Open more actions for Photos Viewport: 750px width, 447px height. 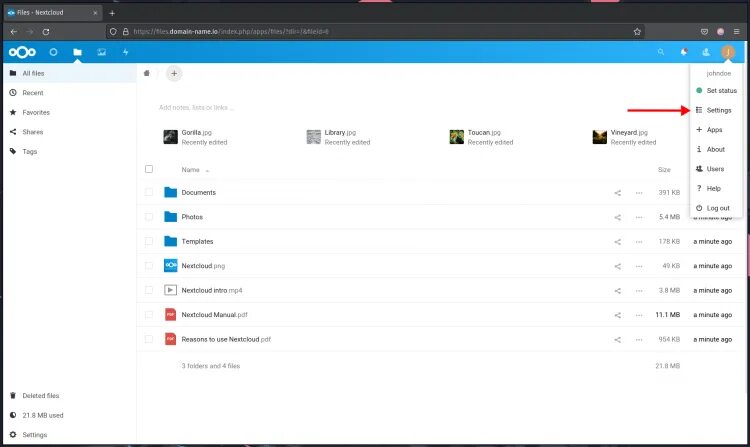(639, 217)
